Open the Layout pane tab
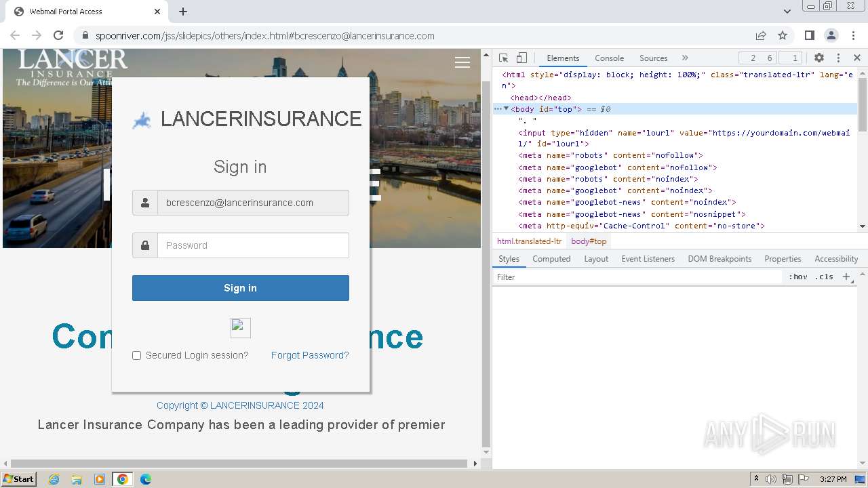 click(596, 259)
